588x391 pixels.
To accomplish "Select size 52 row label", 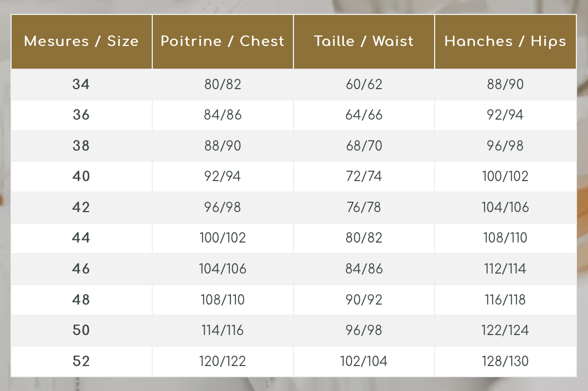I will coord(81,362).
